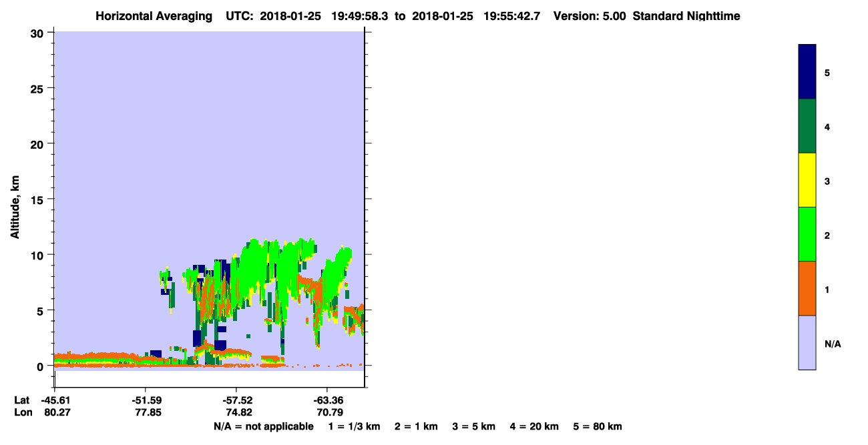This screenshot has width=868, height=445.
Task: Click the altitude tick label 25
Action: [x=39, y=88]
